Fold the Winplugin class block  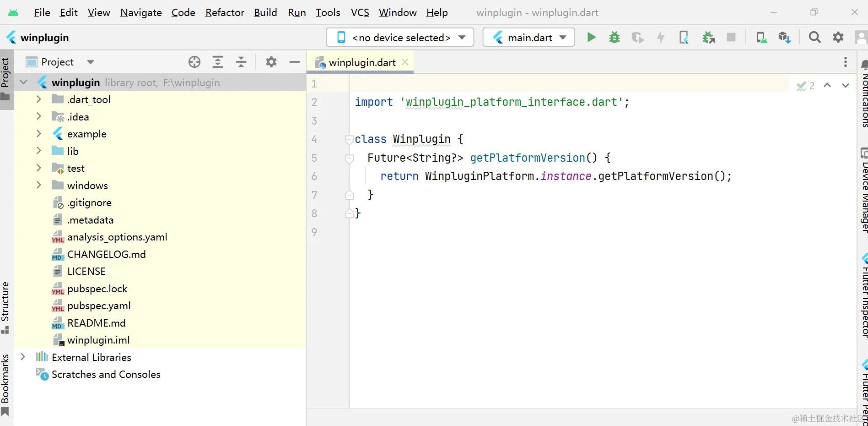[x=349, y=139]
